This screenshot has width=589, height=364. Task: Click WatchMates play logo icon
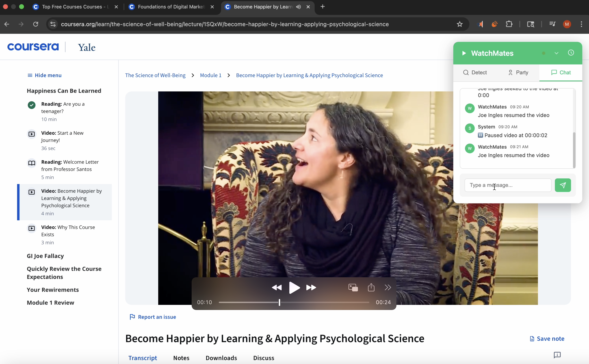coord(464,53)
